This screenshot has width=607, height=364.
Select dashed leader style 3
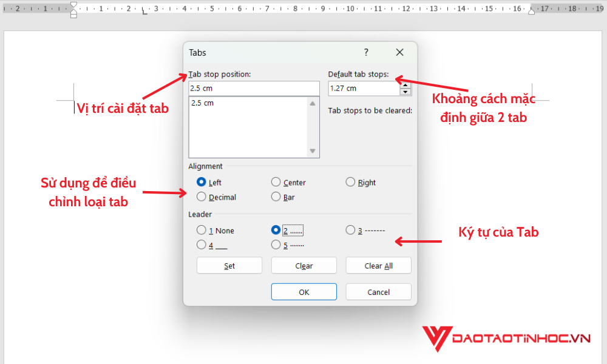point(351,231)
